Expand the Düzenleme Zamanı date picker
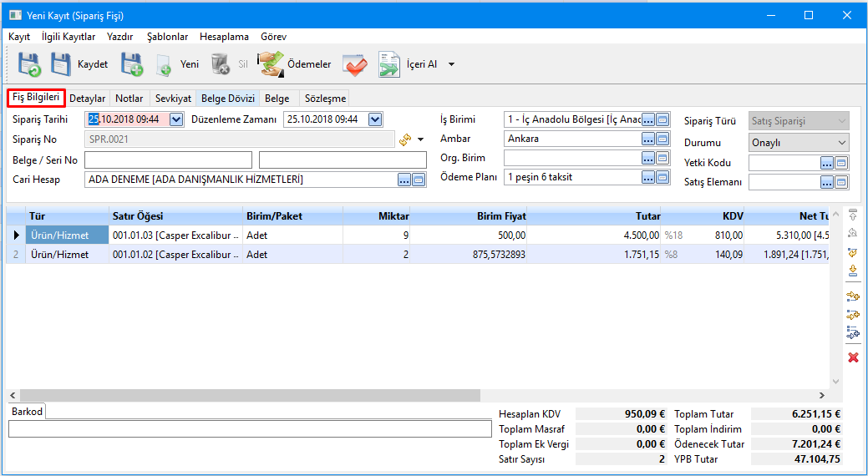This screenshot has width=868, height=476. (x=375, y=119)
